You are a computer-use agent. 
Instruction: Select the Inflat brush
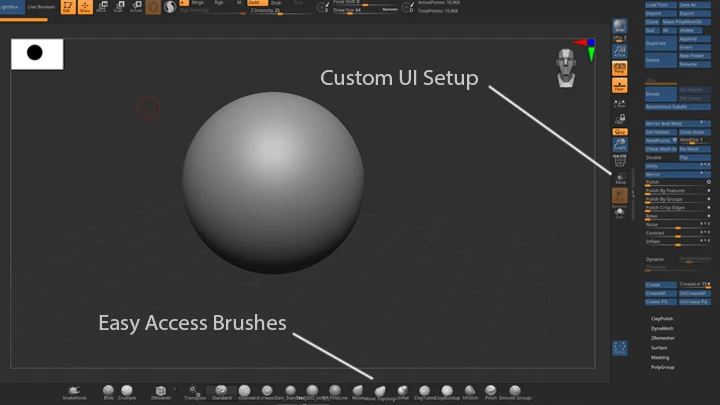coord(403,393)
